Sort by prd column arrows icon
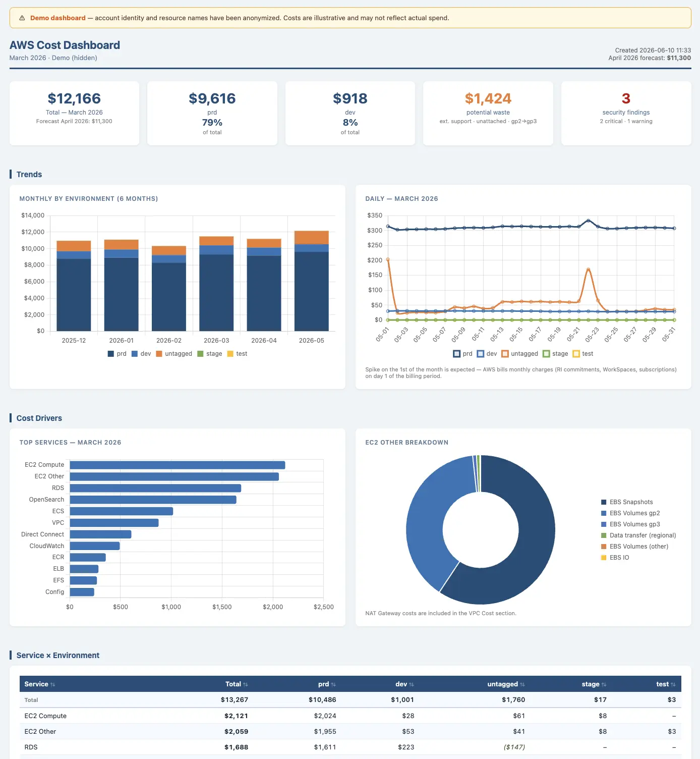700x759 pixels. click(333, 684)
